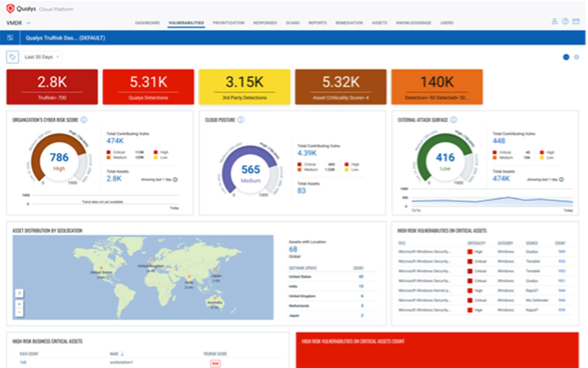
Task: Click the 448 external contributing vulns value
Action: click(499, 141)
